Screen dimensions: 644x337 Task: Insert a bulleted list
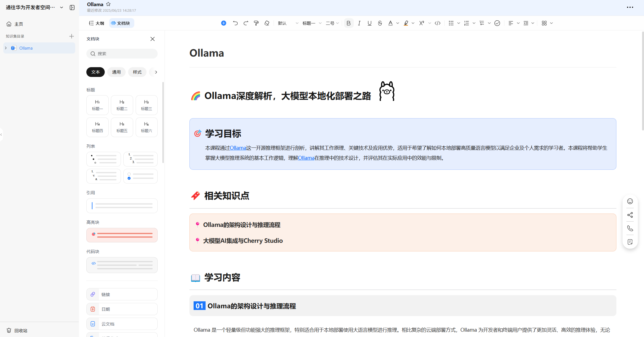[451, 23]
